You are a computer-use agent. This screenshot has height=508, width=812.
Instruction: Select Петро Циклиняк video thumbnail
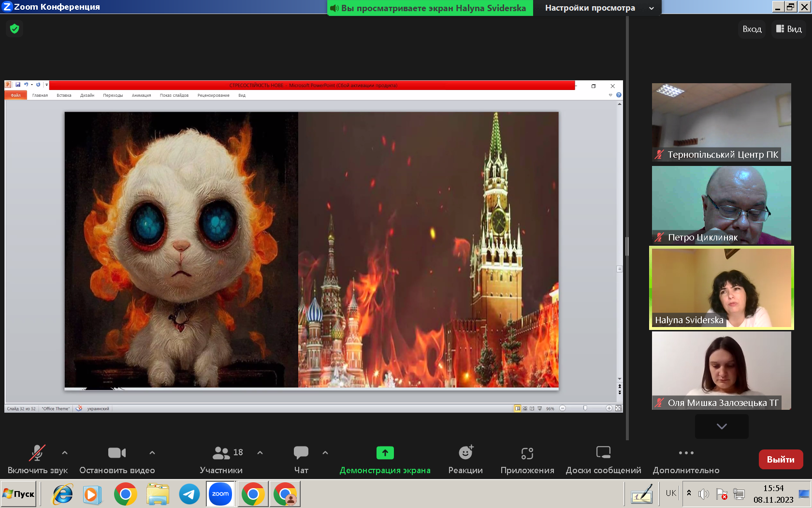click(x=722, y=205)
